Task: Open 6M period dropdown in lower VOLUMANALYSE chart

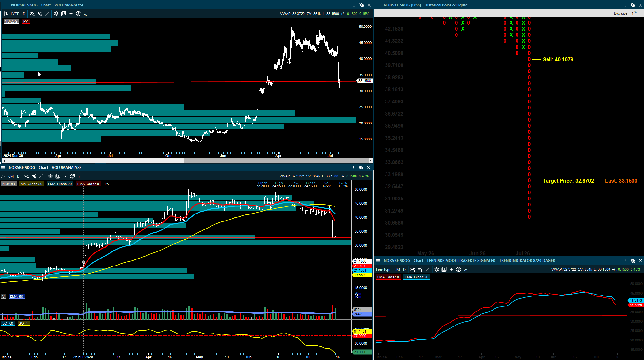Action: 11,176
